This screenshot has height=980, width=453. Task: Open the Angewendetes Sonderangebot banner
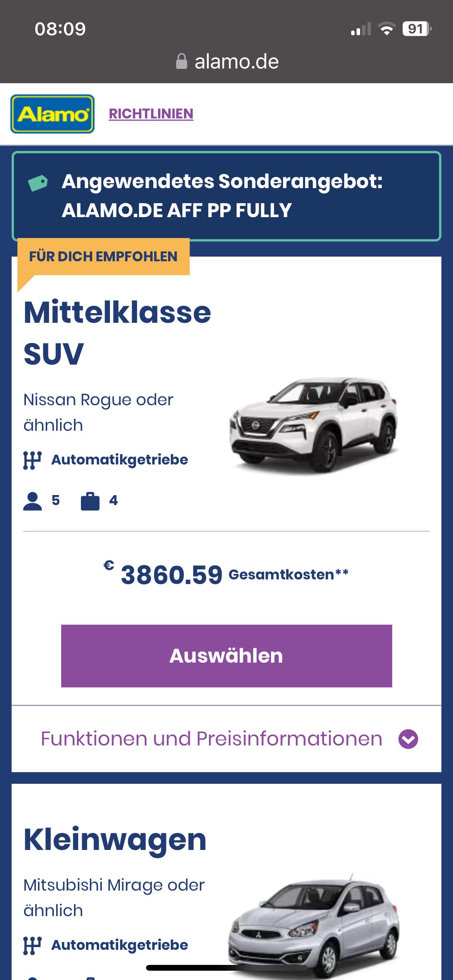(x=226, y=196)
